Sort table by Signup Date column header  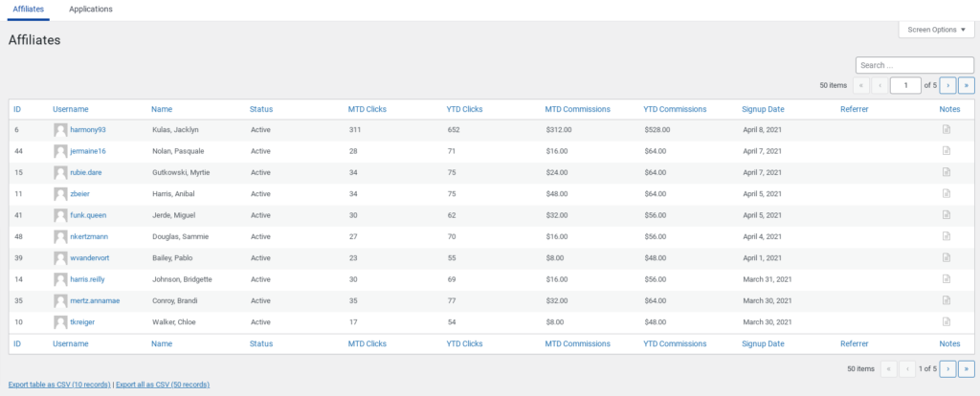point(763,109)
